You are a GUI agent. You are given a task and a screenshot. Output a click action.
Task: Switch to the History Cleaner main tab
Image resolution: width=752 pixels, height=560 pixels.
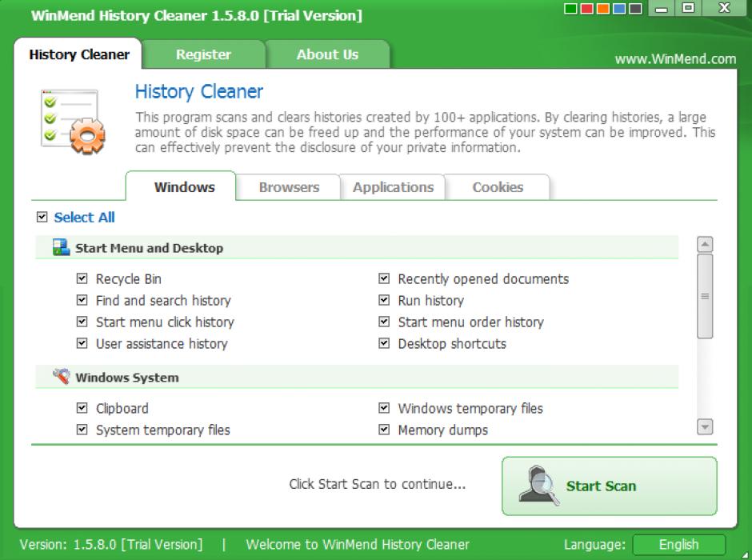[x=78, y=54]
